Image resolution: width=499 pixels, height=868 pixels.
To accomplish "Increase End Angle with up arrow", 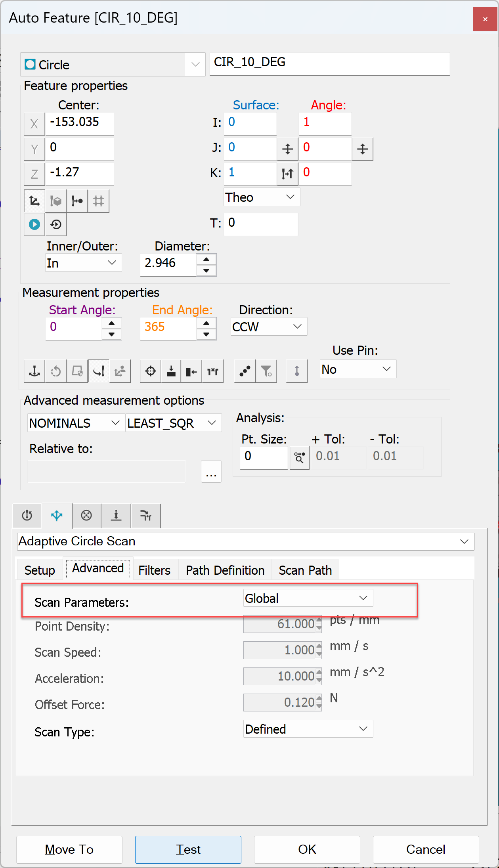I will coord(206,323).
